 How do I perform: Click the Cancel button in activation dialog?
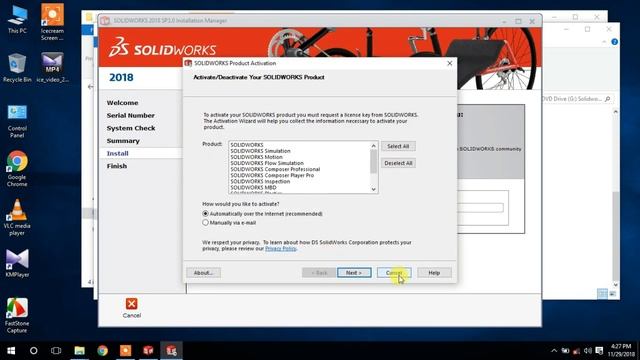point(394,273)
